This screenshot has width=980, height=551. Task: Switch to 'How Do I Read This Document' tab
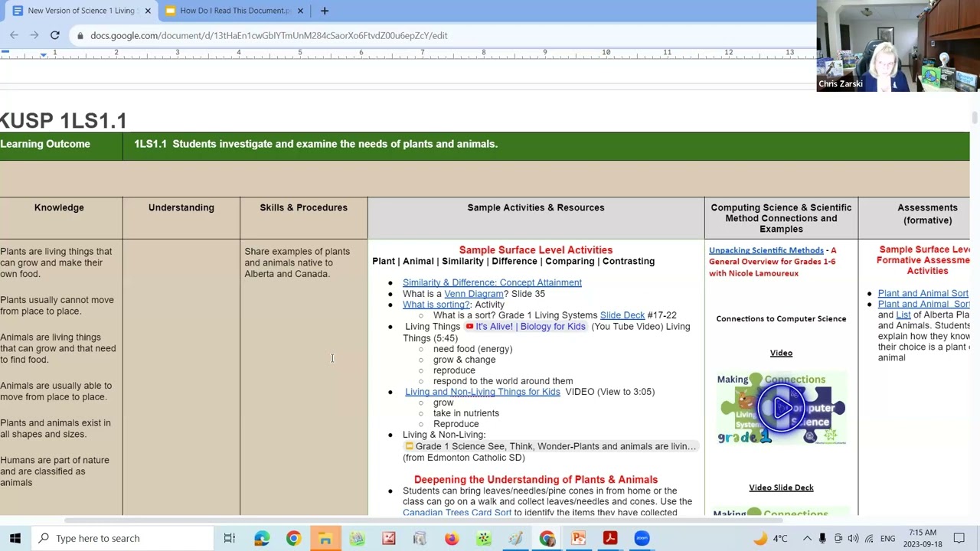[234, 11]
